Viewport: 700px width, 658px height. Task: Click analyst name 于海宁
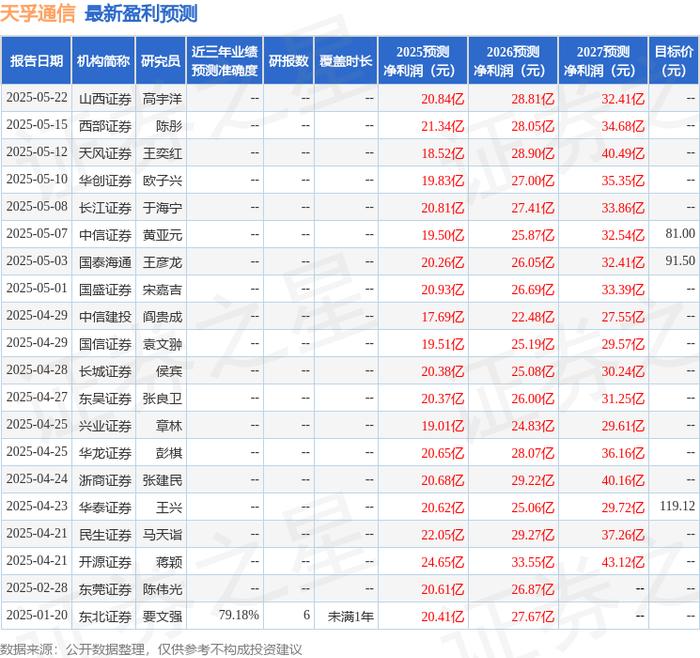(x=162, y=208)
